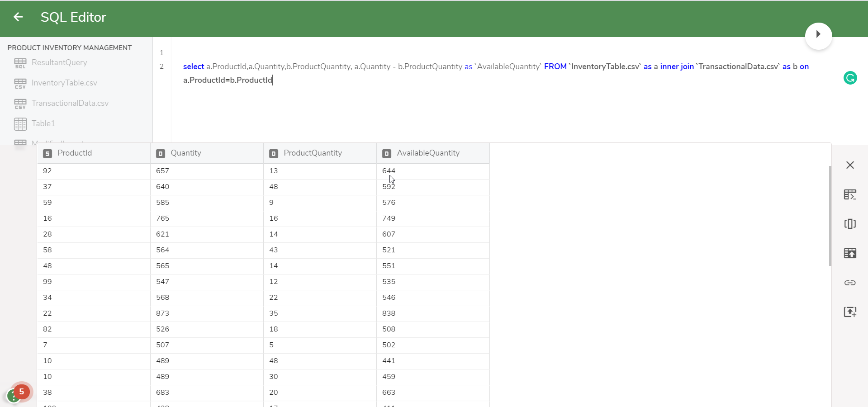Image resolution: width=868 pixels, height=407 pixels.
Task: Copy results link using the link icon
Action: click(850, 283)
